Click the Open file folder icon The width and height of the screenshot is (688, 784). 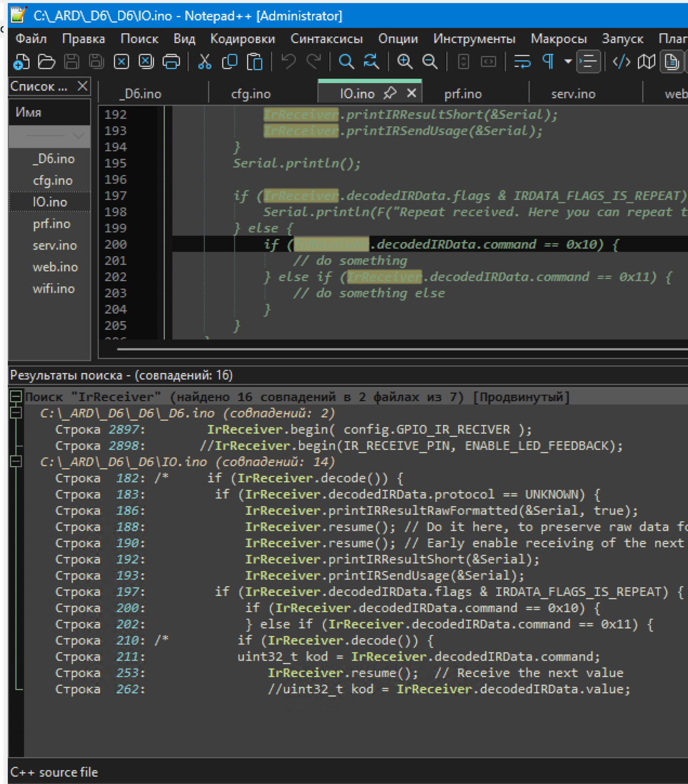coord(46,62)
